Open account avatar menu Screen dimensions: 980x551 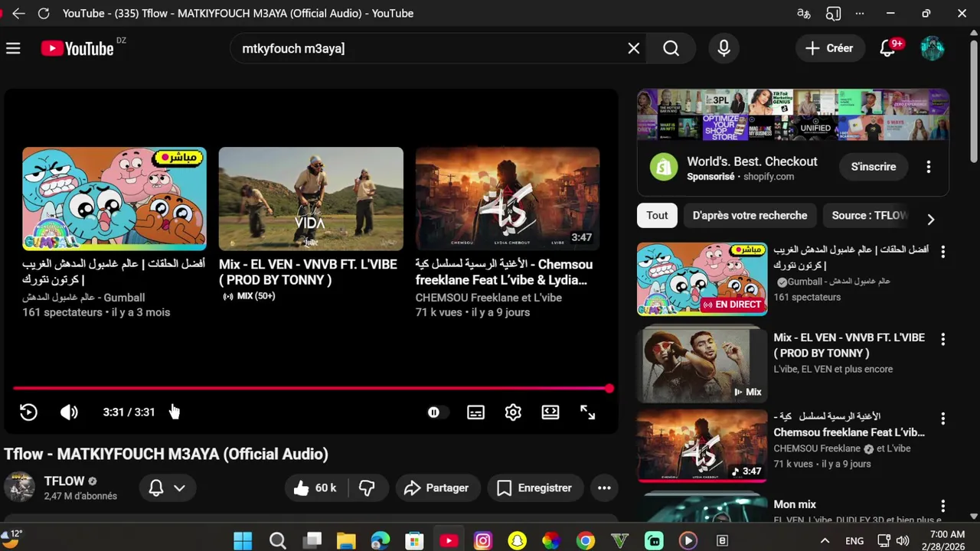tap(932, 48)
